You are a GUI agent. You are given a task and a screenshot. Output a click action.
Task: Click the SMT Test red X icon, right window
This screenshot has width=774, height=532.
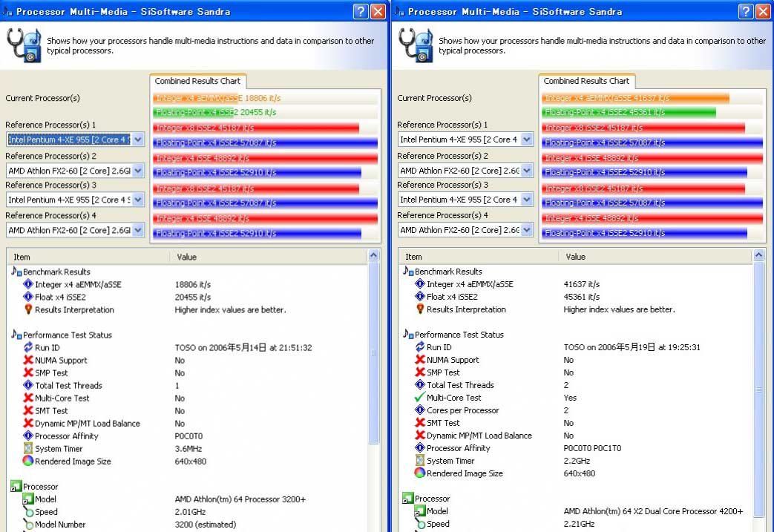(419, 423)
